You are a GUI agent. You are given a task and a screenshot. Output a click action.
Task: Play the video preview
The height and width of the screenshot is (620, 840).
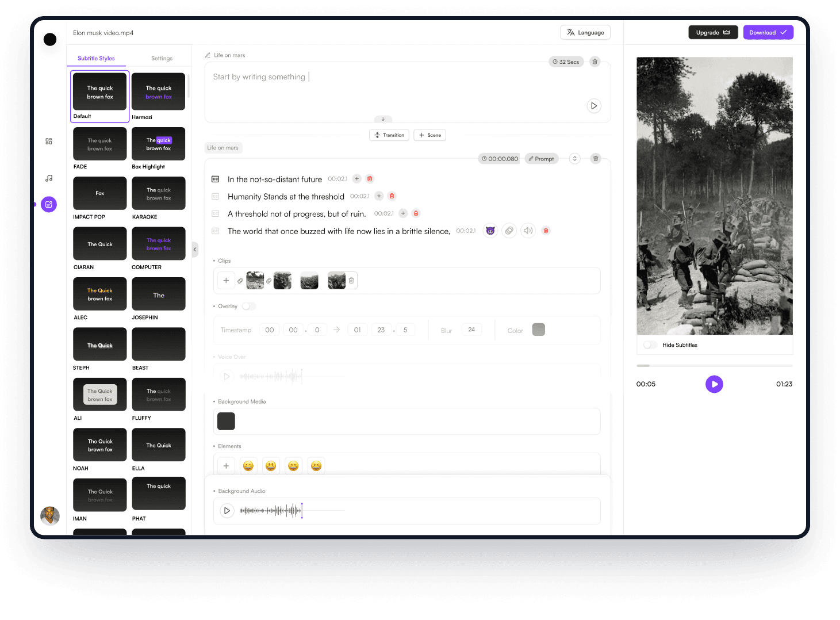click(714, 384)
